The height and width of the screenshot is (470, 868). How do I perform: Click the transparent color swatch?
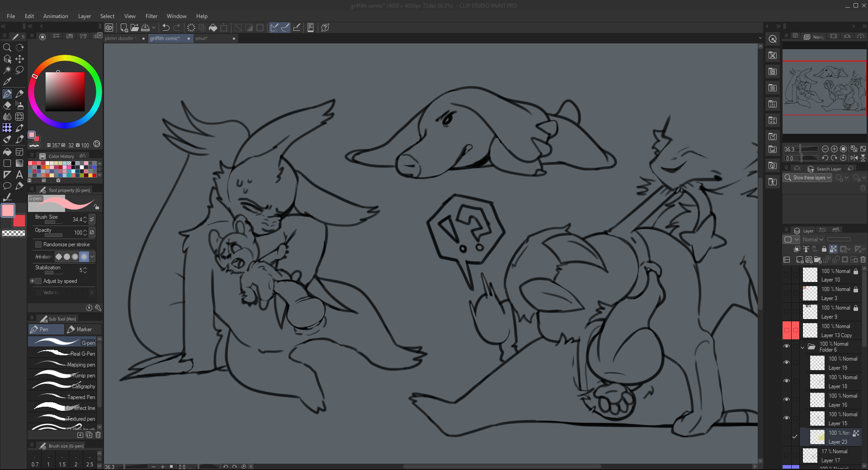pyautogui.click(x=14, y=233)
